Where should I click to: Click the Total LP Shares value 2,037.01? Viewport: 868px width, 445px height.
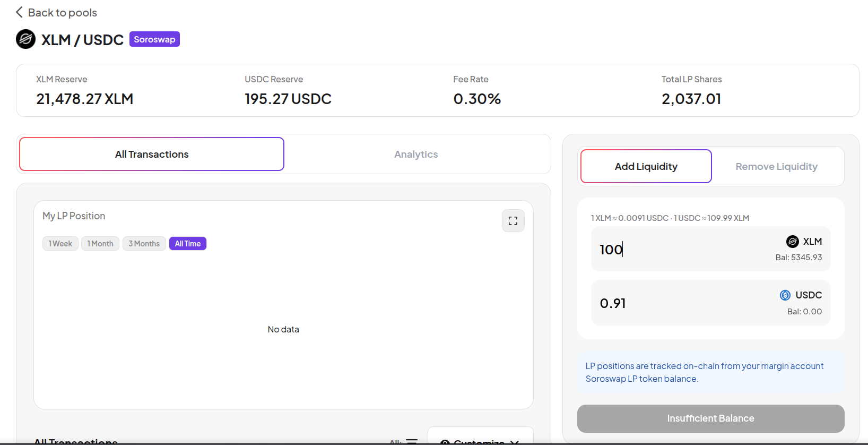coord(691,99)
